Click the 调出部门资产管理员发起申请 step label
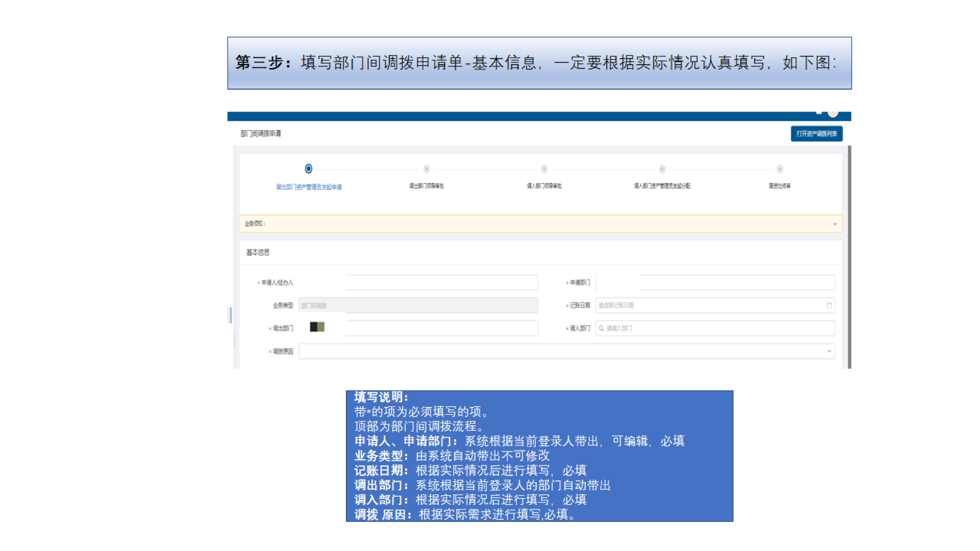The height and width of the screenshot is (551, 980). point(308,187)
